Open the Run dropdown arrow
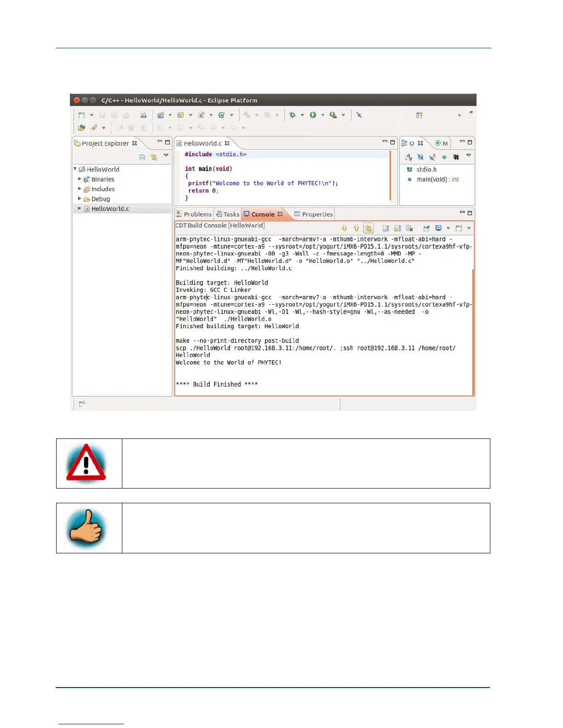 click(322, 115)
